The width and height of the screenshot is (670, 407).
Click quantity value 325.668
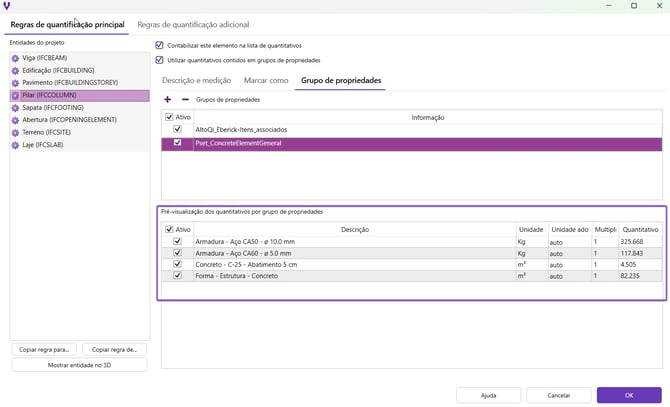632,242
